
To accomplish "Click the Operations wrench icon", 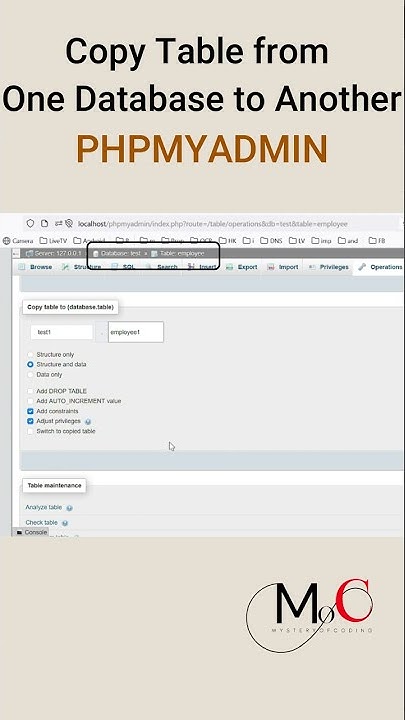I will [362, 267].
